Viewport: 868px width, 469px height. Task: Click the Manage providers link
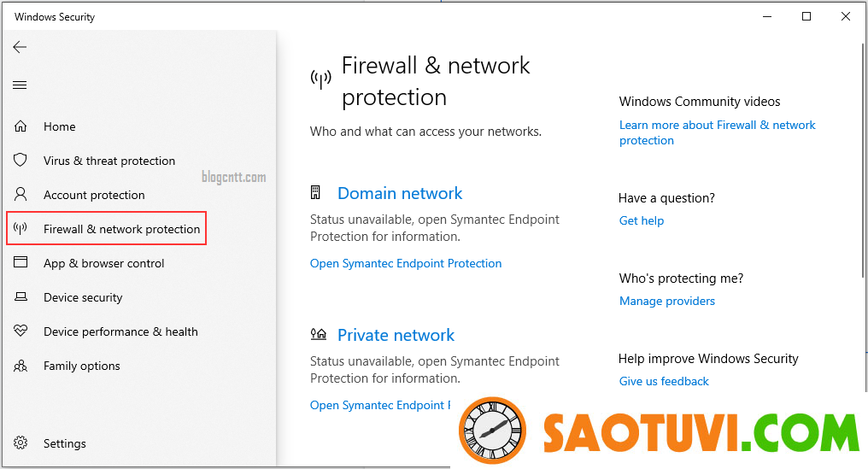coord(666,301)
